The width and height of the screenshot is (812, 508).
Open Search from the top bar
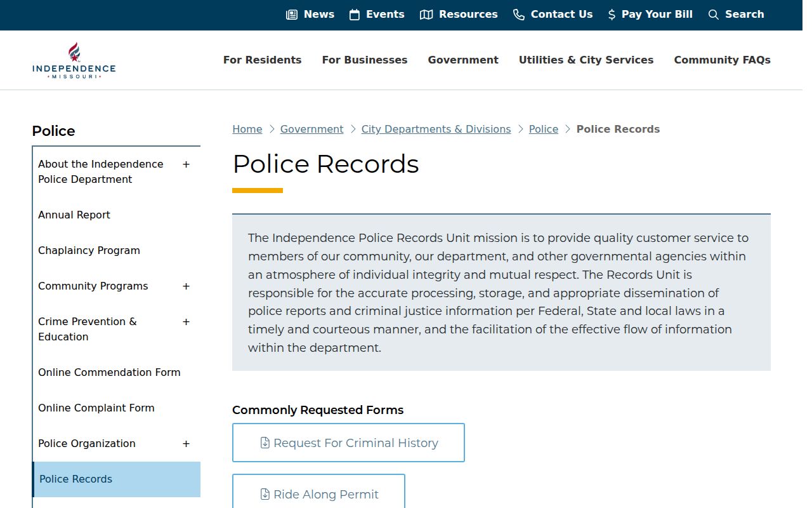(x=736, y=15)
